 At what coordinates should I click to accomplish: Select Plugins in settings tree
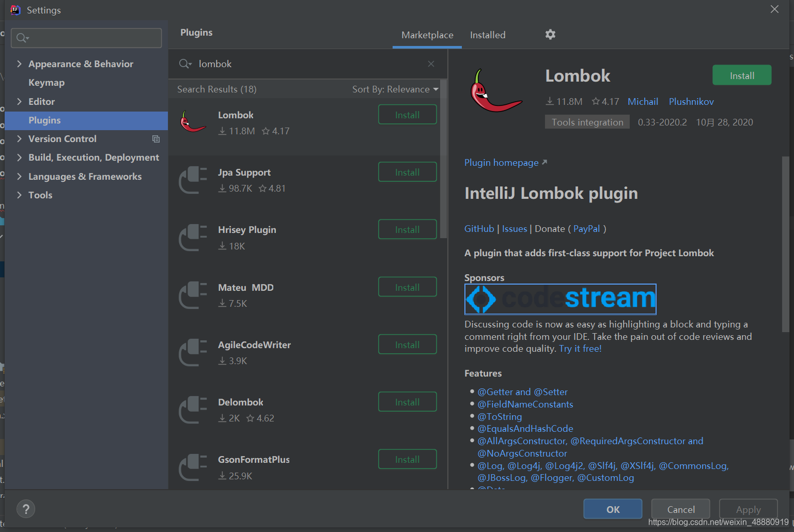coord(86,120)
